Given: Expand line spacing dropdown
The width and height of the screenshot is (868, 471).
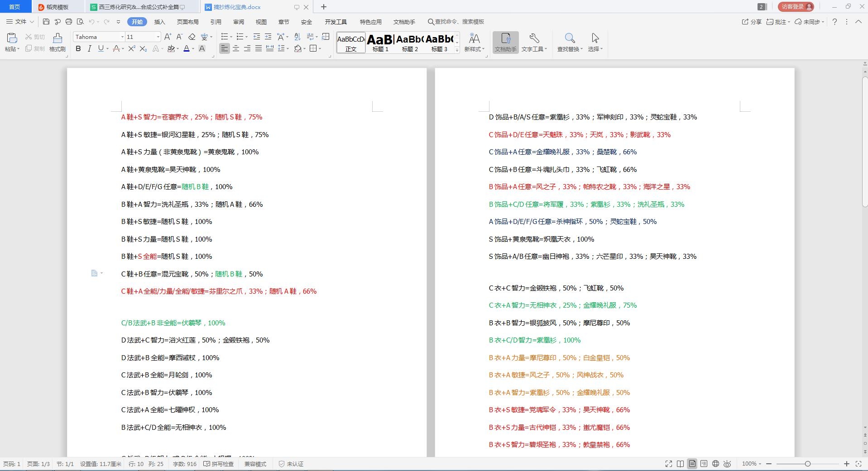Looking at the screenshot, I should coord(288,48).
